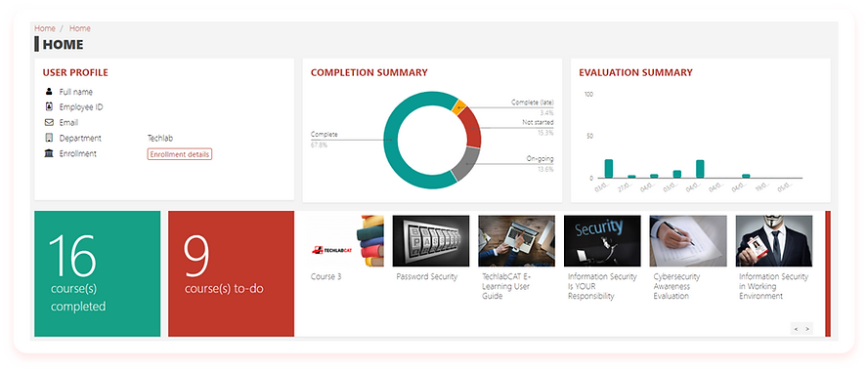Open the Password Security thumbnail
868x371 pixels.
(431, 241)
